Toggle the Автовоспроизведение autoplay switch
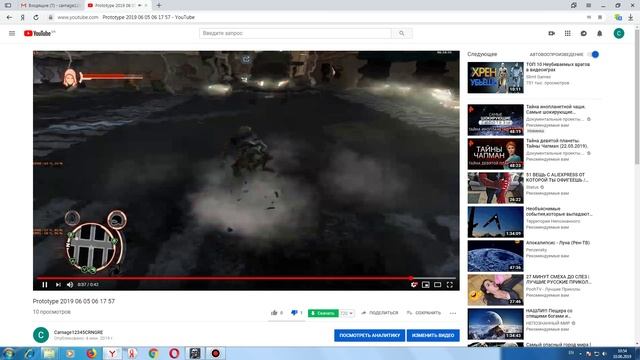Screen dimensions: 640x360 [x=593, y=54]
